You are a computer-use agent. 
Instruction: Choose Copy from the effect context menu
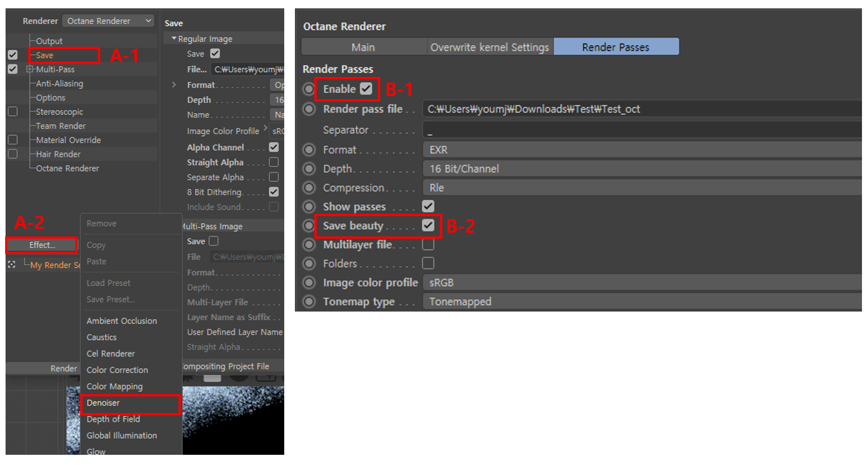coord(96,245)
